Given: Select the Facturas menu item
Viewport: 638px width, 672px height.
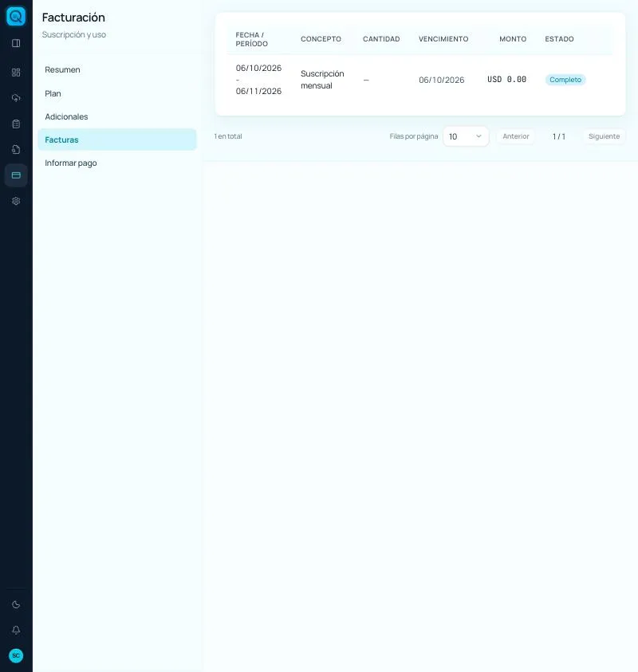Looking at the screenshot, I should point(117,140).
